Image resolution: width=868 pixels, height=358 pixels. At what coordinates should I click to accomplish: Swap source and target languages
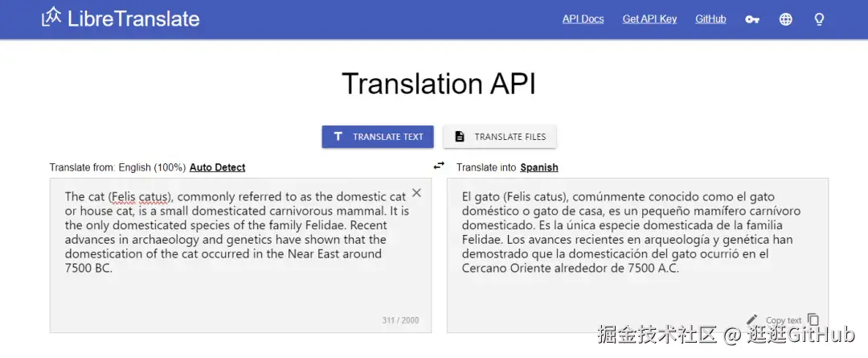[x=439, y=166]
